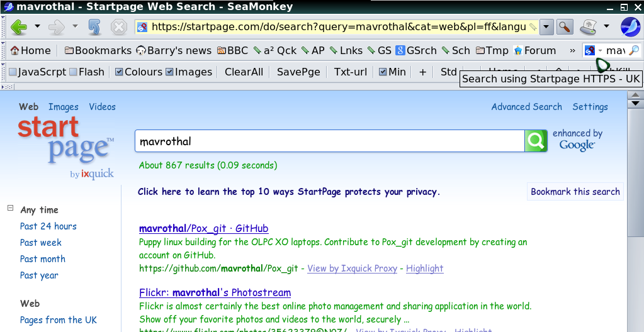
Task: Restrict to Pages from the UK
Action: point(59,319)
